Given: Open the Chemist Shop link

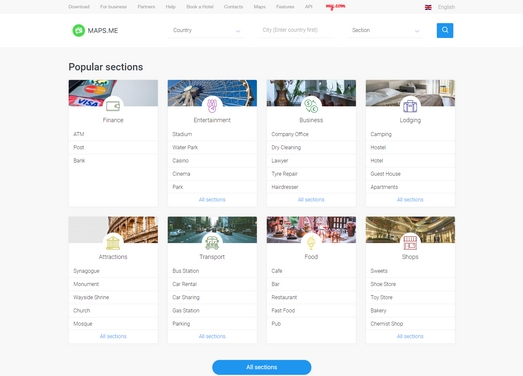Looking at the screenshot, I should coord(387,324).
